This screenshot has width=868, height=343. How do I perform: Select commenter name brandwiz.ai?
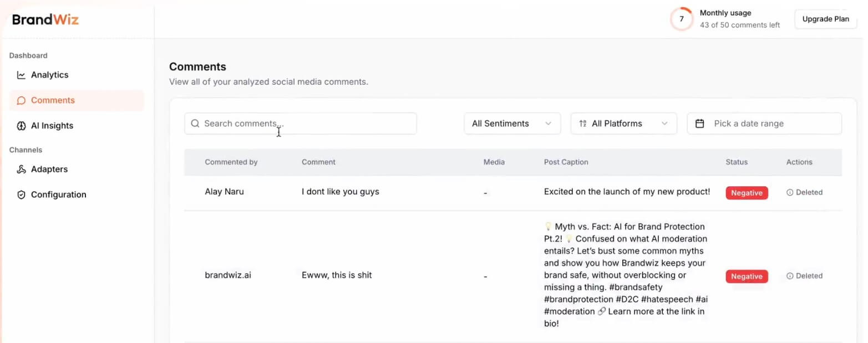pyautogui.click(x=228, y=275)
